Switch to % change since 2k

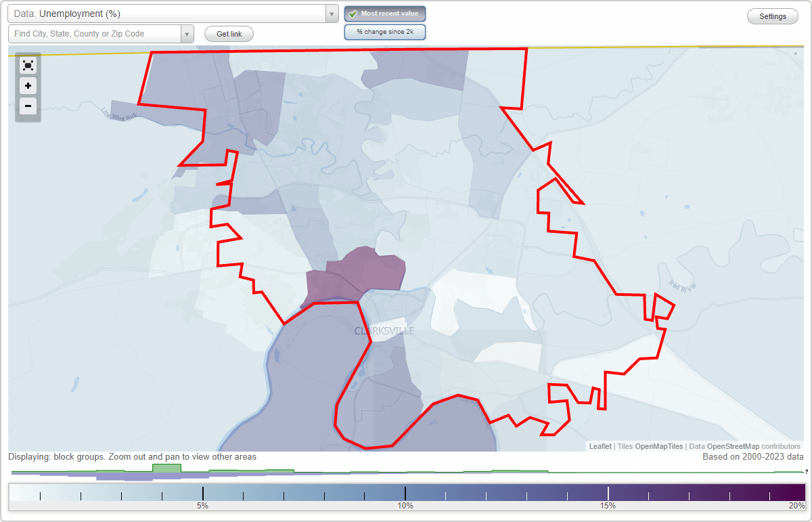pyautogui.click(x=385, y=32)
